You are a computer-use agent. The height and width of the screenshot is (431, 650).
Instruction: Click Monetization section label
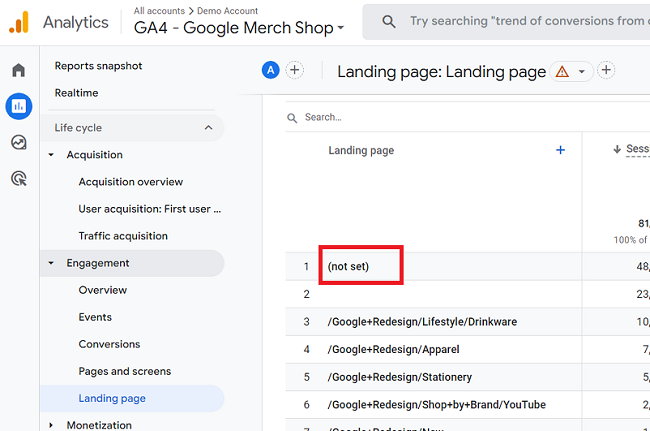(99, 425)
